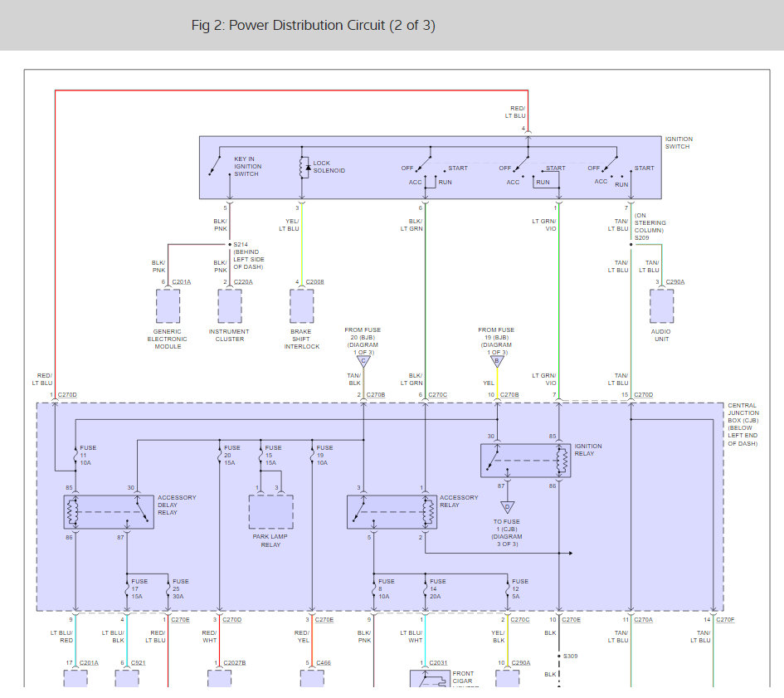Select the Accessory Delay Relay symbol
The height and width of the screenshot is (698, 784).
pos(109,512)
